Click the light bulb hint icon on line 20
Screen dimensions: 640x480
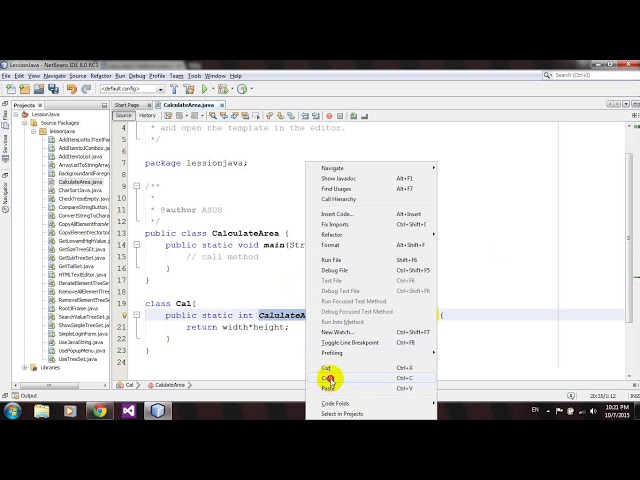pyautogui.click(x=124, y=315)
